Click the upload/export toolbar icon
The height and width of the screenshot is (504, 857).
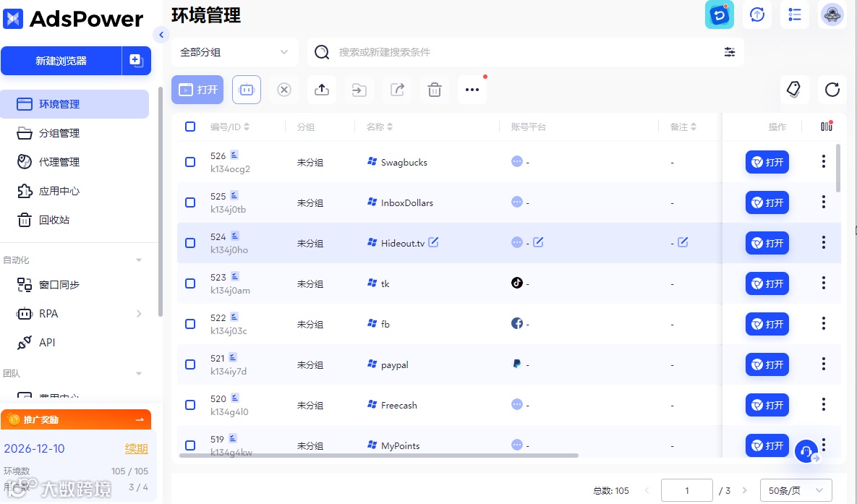[322, 90]
